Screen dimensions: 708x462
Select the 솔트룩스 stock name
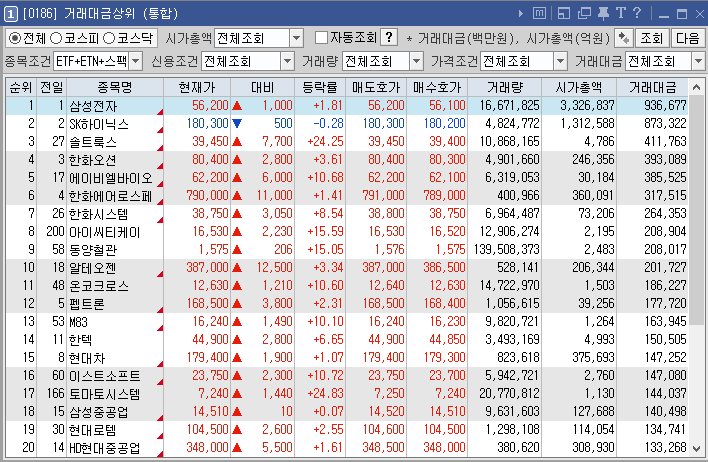click(x=93, y=142)
